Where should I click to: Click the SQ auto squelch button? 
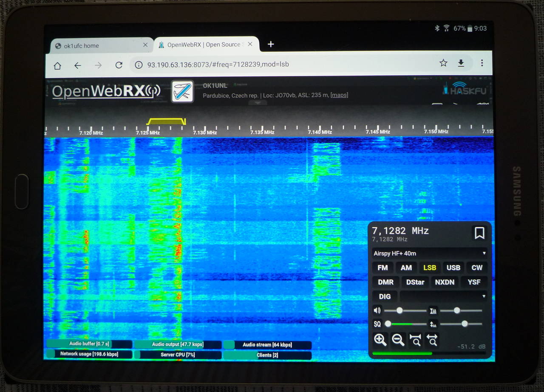coord(377,324)
